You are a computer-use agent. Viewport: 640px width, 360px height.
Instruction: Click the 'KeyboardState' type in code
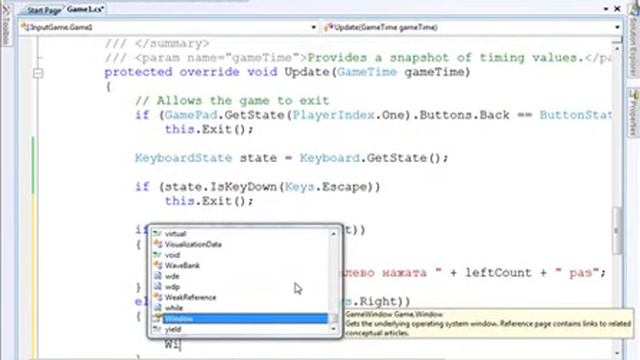tap(183, 158)
